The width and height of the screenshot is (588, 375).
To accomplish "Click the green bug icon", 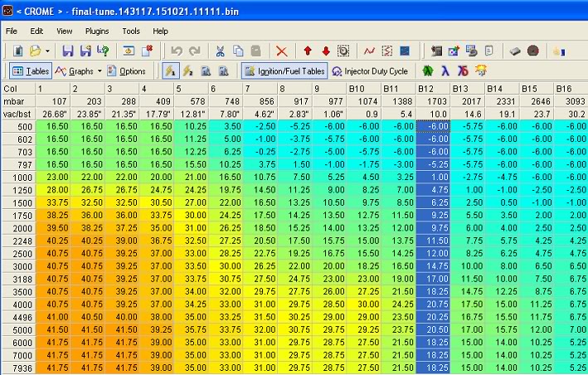I will click(427, 71).
